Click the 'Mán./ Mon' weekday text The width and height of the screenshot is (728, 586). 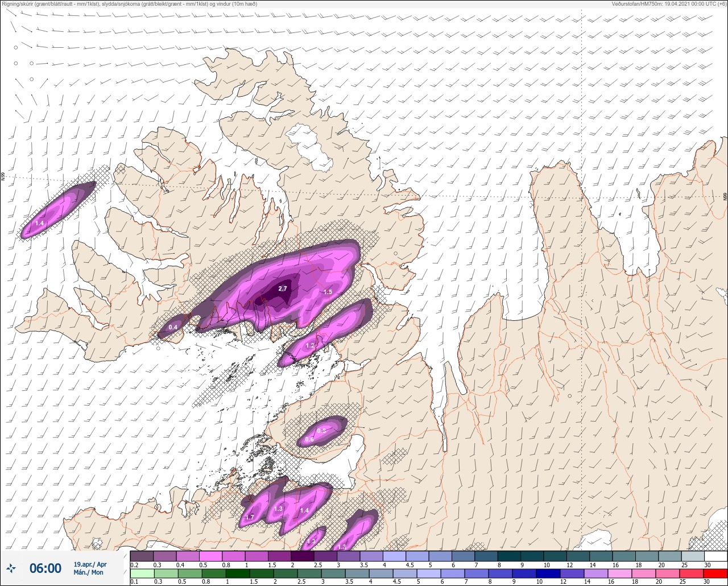pyautogui.click(x=89, y=573)
